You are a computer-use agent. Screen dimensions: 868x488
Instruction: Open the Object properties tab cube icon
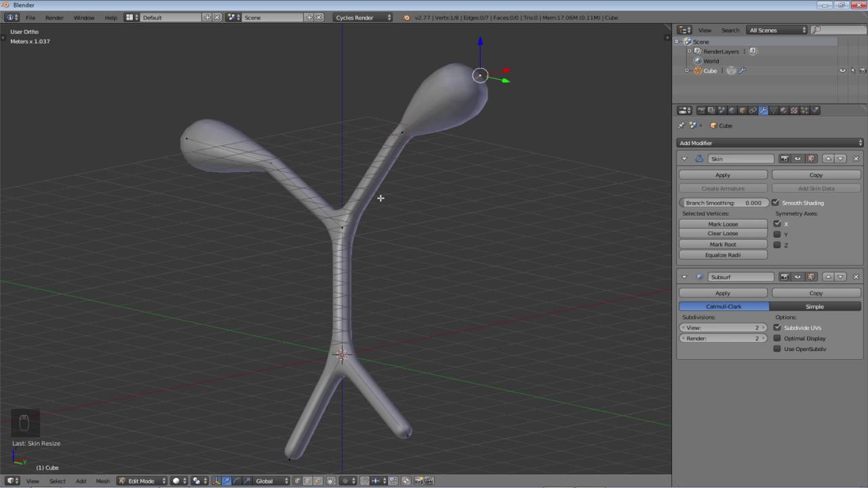point(742,110)
